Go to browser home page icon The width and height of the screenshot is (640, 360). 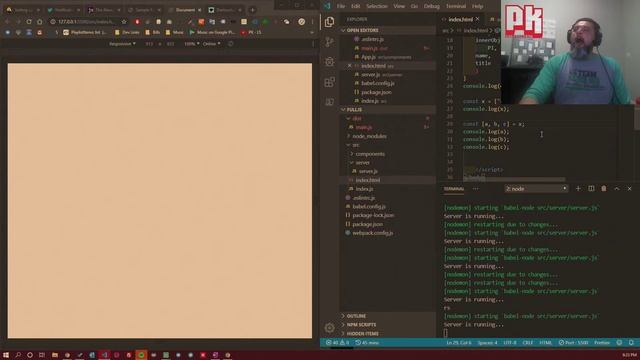click(40, 22)
